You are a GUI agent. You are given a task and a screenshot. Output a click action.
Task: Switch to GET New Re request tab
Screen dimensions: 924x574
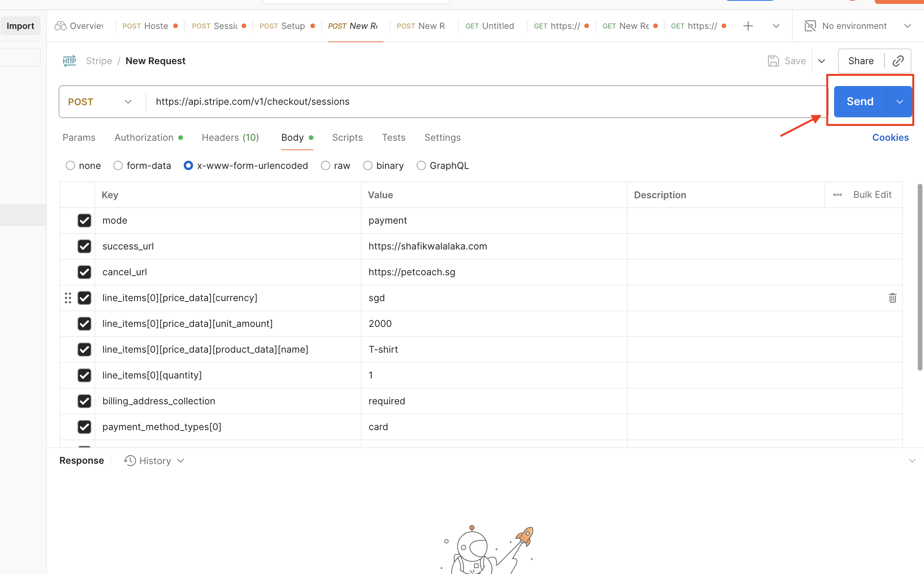pos(630,26)
